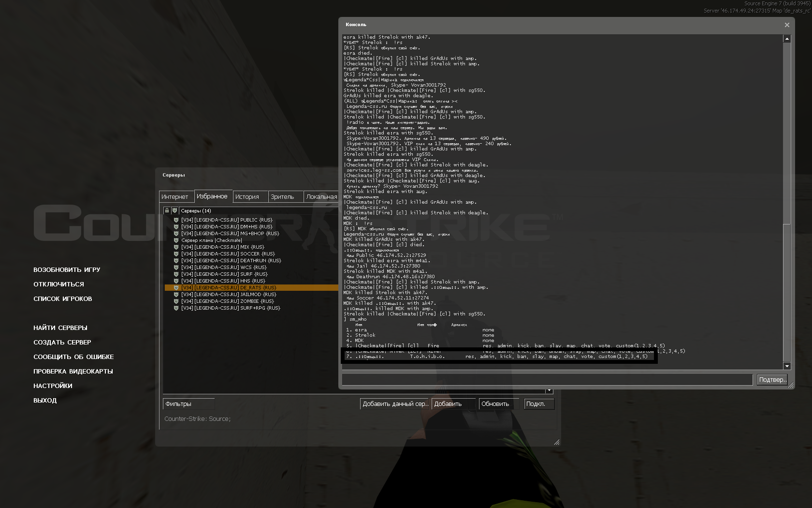The height and width of the screenshot is (508, 812).
Task: Open the Фильтры filter button
Action: 189,404
